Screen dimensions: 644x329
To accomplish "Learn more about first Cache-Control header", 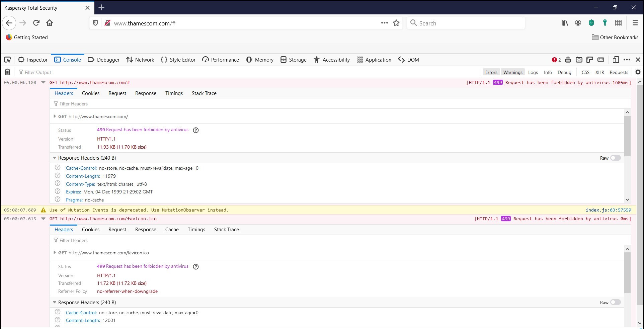I will 58,168.
